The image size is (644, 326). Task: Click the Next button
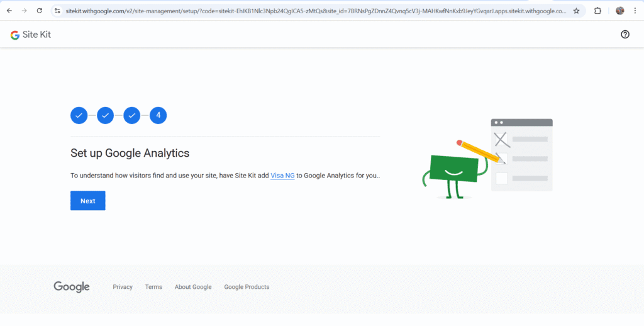pyautogui.click(x=88, y=201)
